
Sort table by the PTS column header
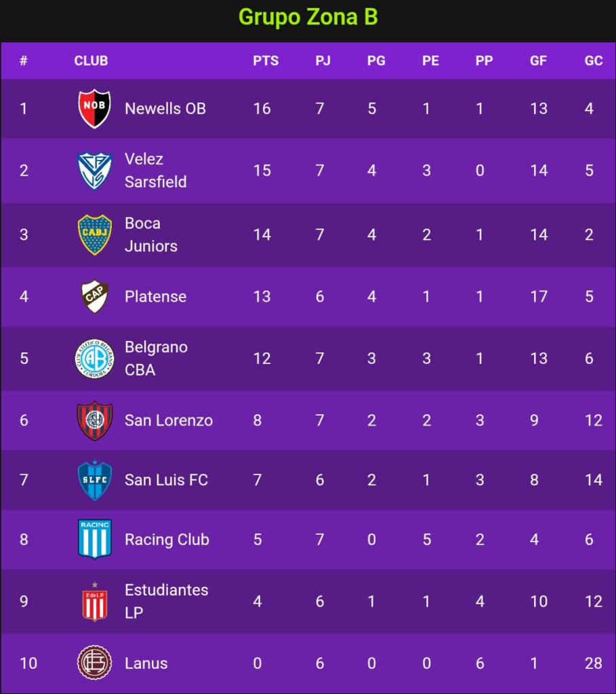point(266,60)
